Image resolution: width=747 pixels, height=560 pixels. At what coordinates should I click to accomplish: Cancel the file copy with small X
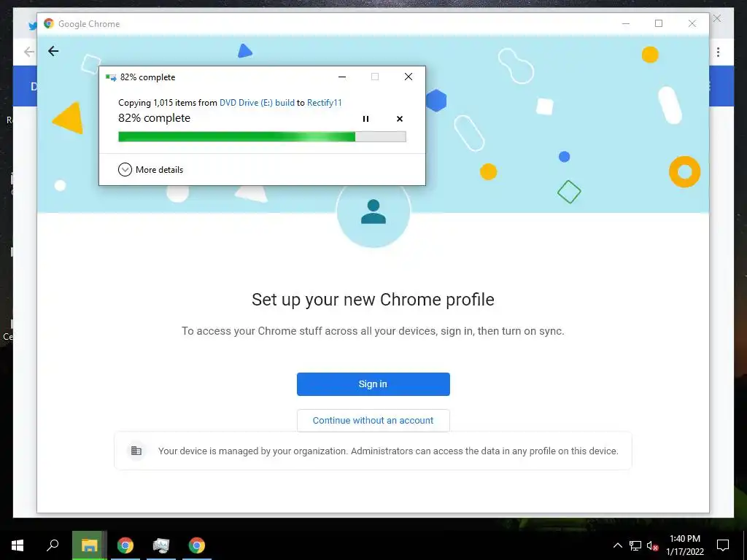[400, 119]
